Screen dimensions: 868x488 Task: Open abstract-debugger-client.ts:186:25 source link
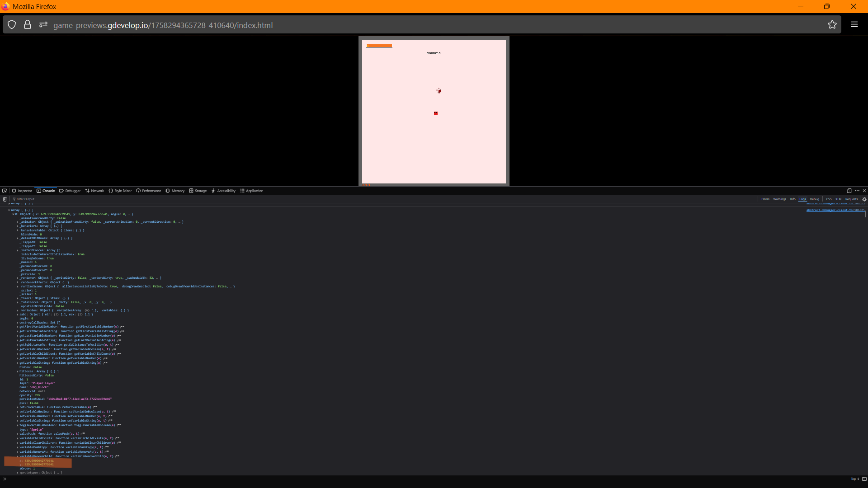tap(835, 210)
